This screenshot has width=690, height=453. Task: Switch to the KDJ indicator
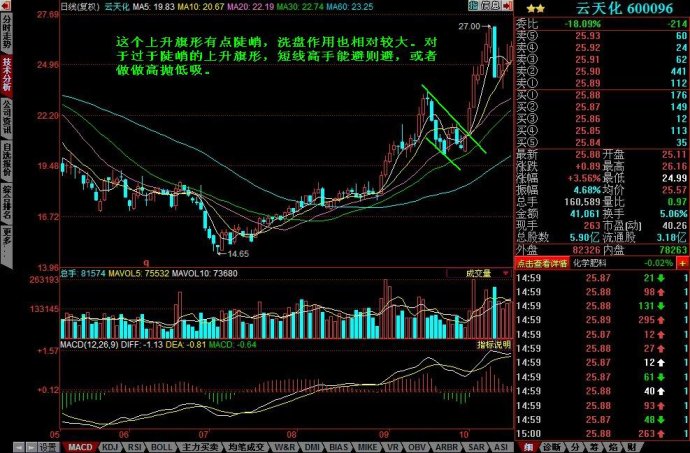[x=112, y=446]
